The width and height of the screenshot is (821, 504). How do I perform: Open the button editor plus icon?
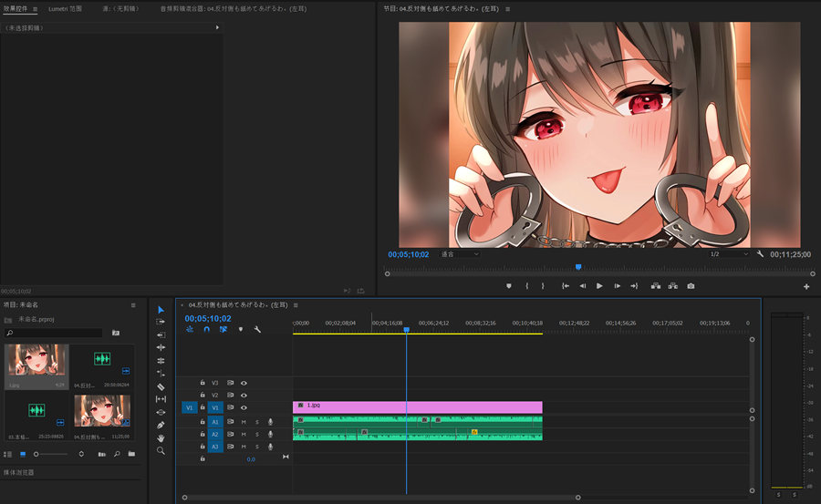point(806,287)
